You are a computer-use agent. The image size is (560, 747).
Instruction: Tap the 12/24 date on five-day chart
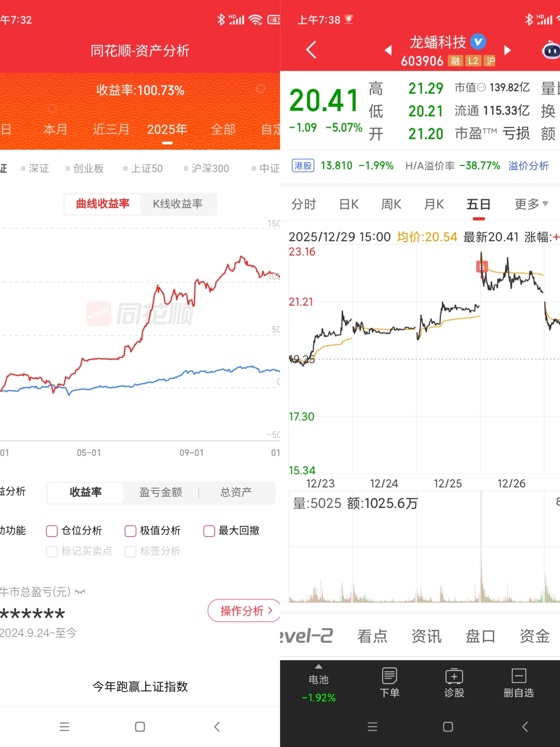pyautogui.click(x=384, y=483)
